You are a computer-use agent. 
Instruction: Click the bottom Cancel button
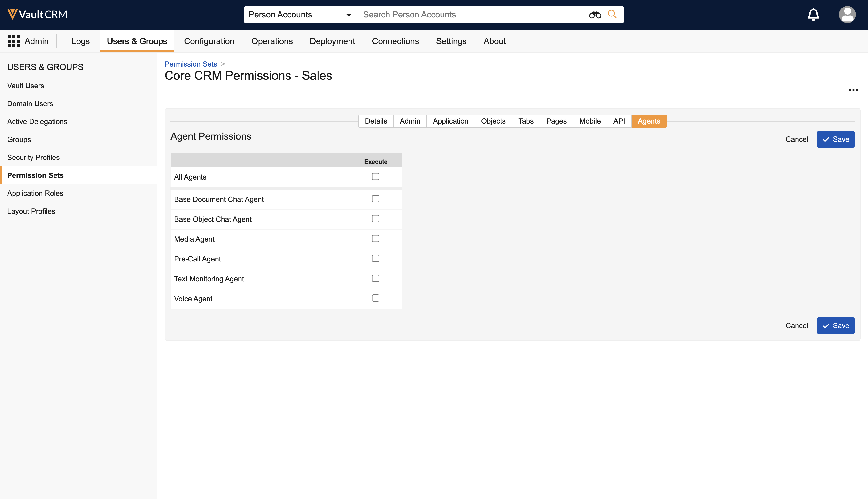click(x=797, y=325)
